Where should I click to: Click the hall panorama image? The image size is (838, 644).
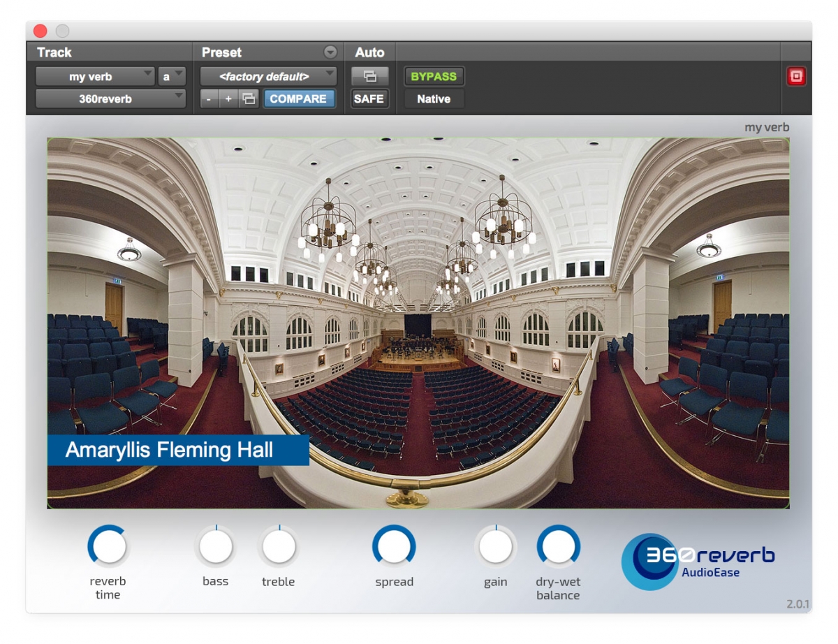click(418, 323)
